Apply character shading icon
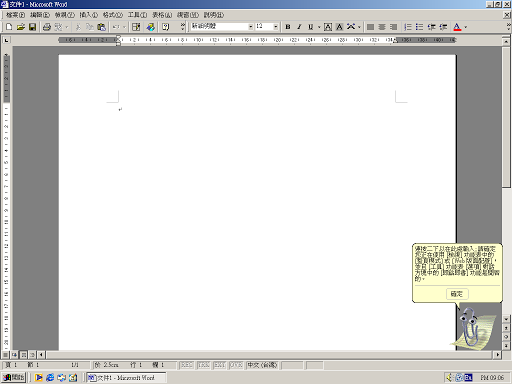Image resolution: width=512 pixels, height=384 pixels. [339, 27]
